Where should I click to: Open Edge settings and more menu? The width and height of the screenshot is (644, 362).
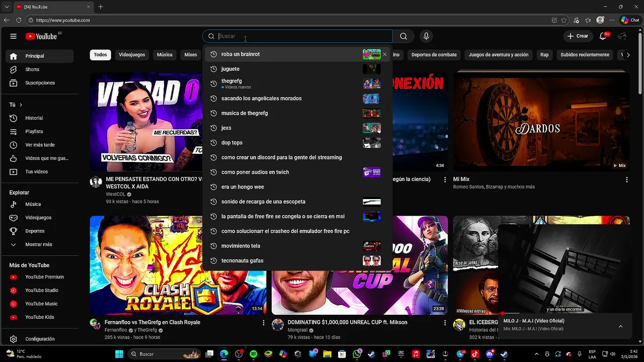(611, 20)
